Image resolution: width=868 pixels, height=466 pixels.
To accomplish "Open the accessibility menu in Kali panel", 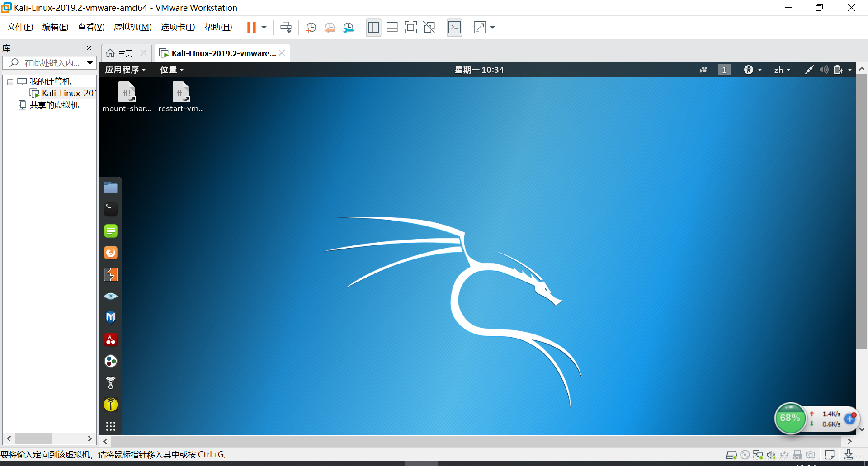I will [x=753, y=70].
